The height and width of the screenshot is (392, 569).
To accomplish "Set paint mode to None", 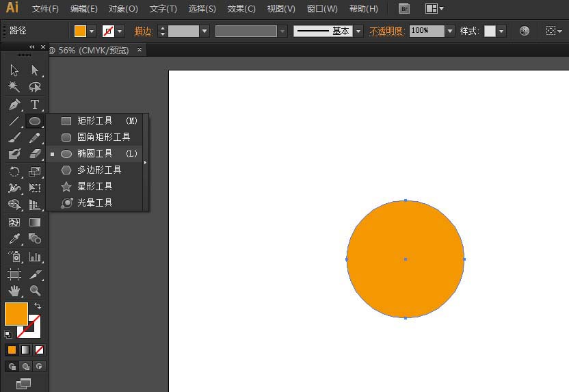I will click(x=39, y=350).
